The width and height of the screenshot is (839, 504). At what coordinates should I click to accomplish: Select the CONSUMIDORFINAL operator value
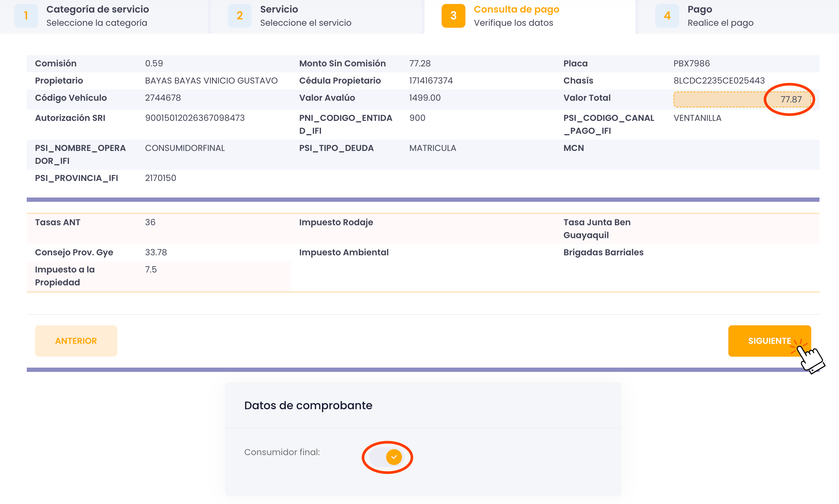click(x=185, y=148)
